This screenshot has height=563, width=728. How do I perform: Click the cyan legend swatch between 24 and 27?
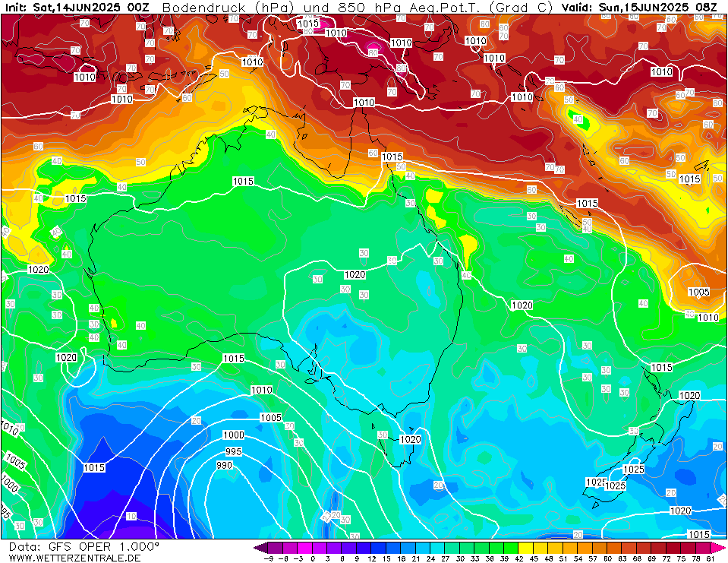coord(437,548)
